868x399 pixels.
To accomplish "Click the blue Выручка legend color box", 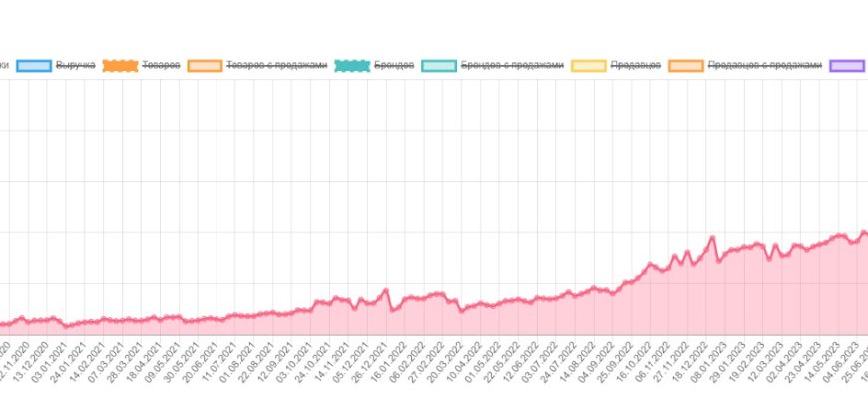I will coord(34,65).
